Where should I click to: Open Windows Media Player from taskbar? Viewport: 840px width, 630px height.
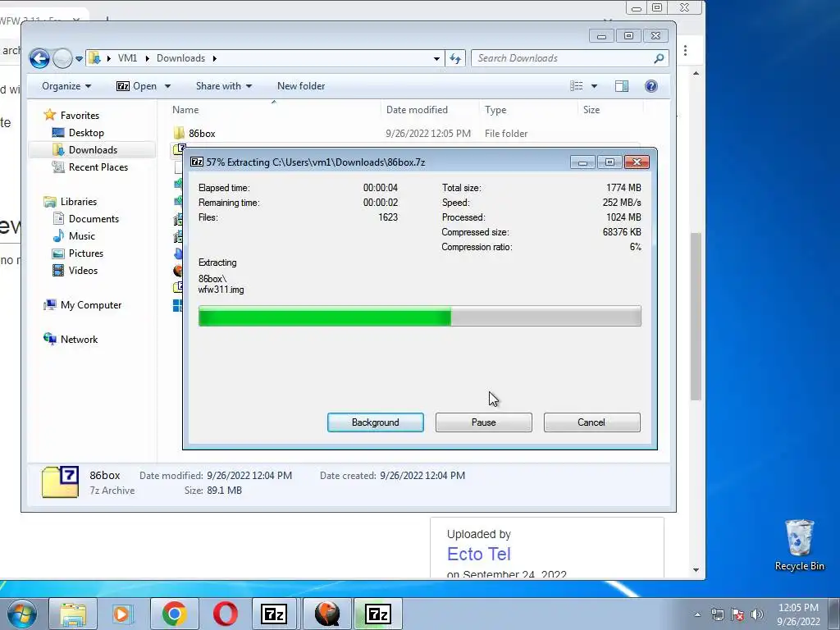[x=123, y=614]
